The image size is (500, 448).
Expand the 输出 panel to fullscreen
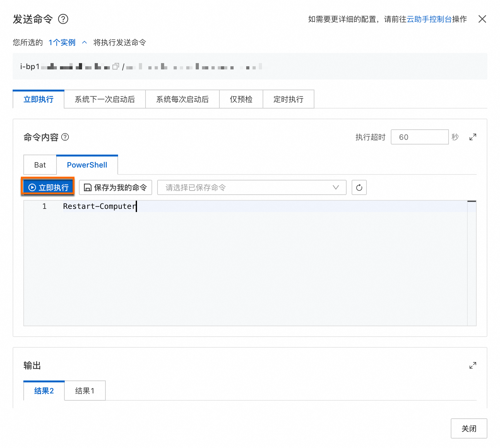pyautogui.click(x=473, y=365)
